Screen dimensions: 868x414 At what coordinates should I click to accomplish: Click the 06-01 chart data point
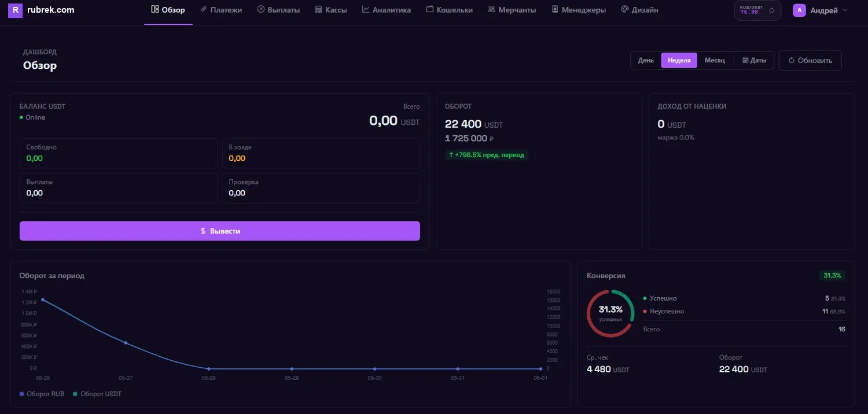(540, 368)
